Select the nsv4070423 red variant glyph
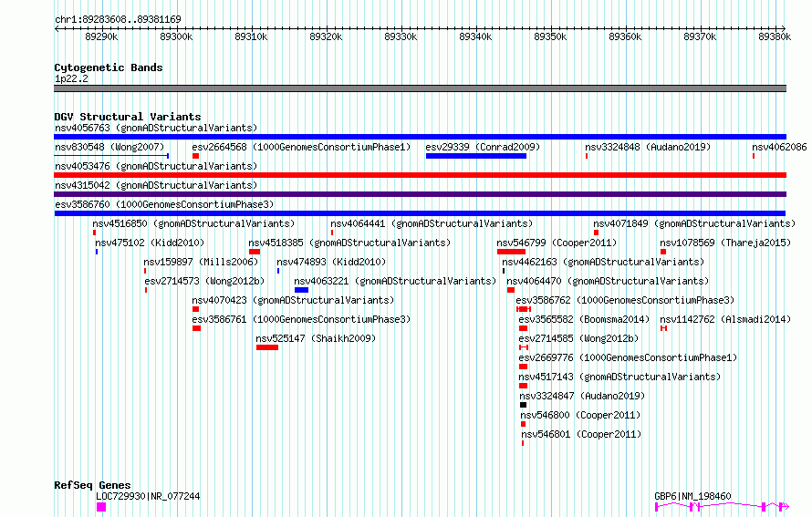The height and width of the screenshot is (517, 812). (x=196, y=309)
